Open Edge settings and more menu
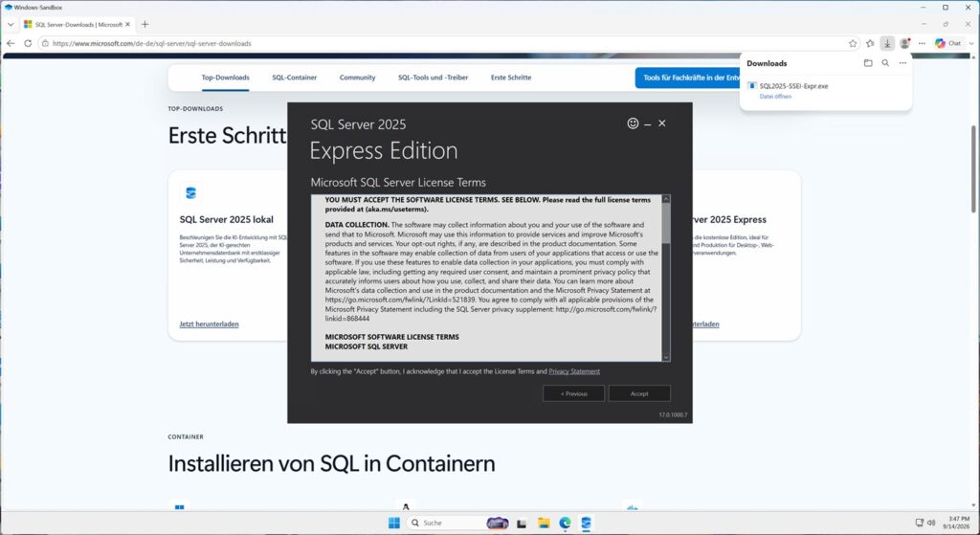 [x=922, y=43]
